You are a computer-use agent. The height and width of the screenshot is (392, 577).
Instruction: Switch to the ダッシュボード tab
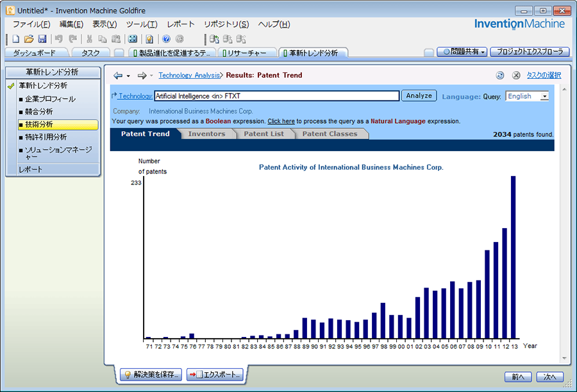(34, 53)
